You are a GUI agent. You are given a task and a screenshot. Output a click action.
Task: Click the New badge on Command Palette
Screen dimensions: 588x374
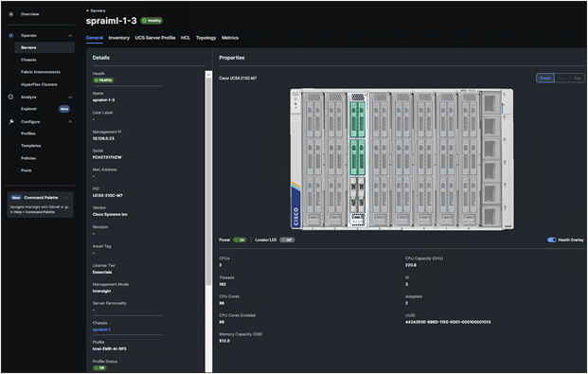pyautogui.click(x=16, y=197)
